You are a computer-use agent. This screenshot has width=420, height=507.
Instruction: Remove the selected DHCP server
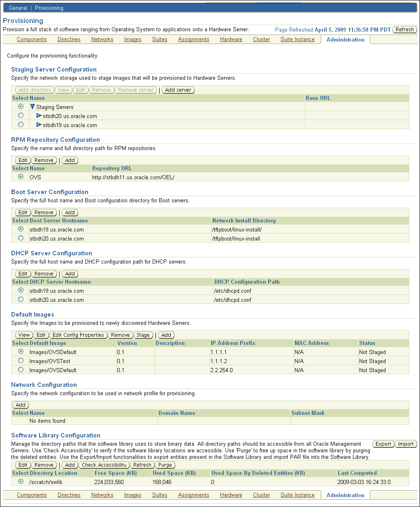click(x=44, y=274)
